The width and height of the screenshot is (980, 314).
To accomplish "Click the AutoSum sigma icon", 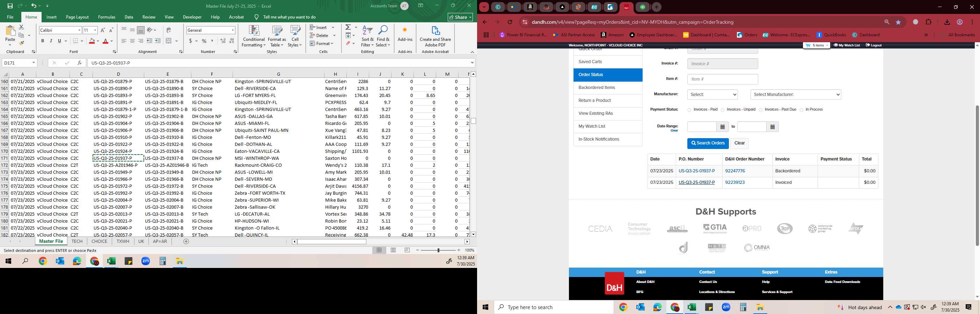I will click(x=348, y=27).
